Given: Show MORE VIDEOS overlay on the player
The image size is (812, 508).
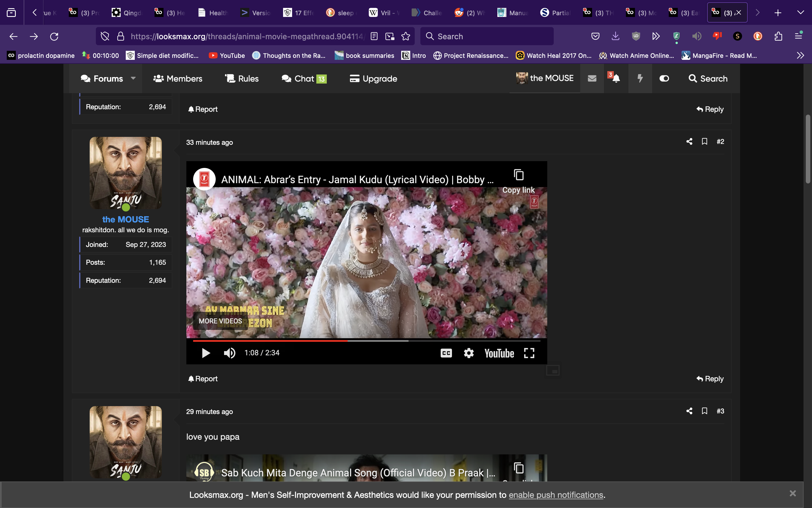Looking at the screenshot, I should point(220,321).
